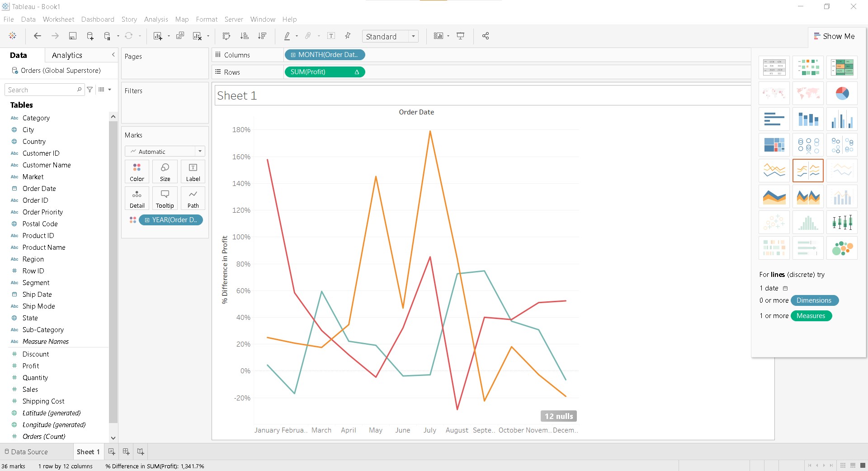Open the Color card in Marks
The image size is (868, 471).
tap(137, 172)
